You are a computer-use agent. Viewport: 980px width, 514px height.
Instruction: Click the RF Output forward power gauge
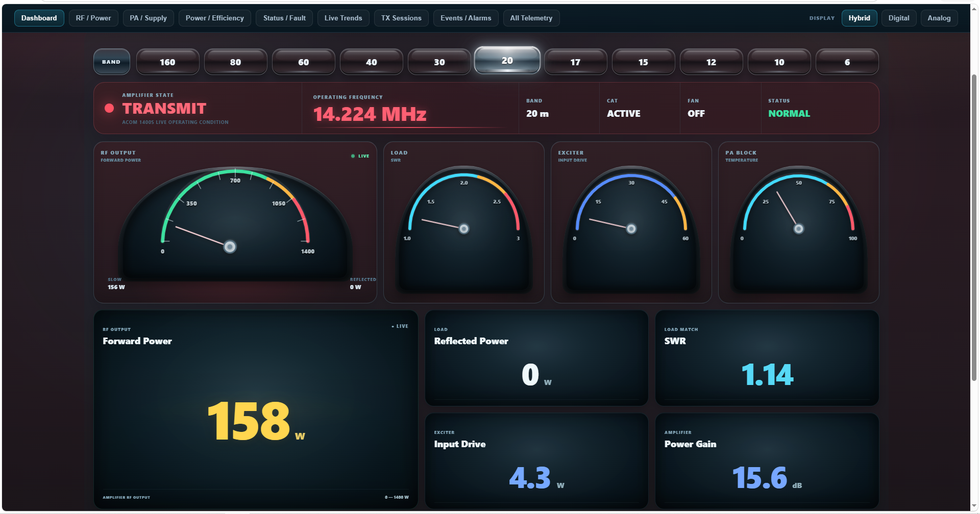[235, 223]
